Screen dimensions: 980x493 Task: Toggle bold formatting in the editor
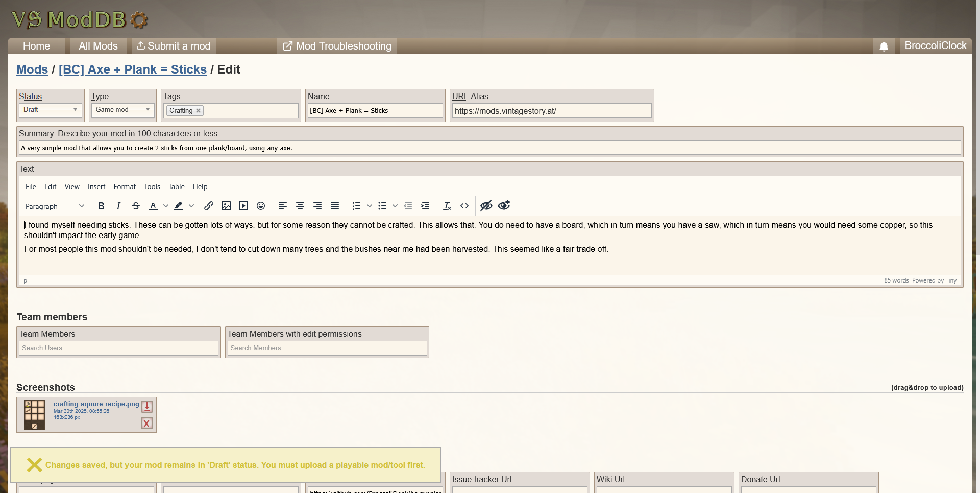tap(101, 206)
